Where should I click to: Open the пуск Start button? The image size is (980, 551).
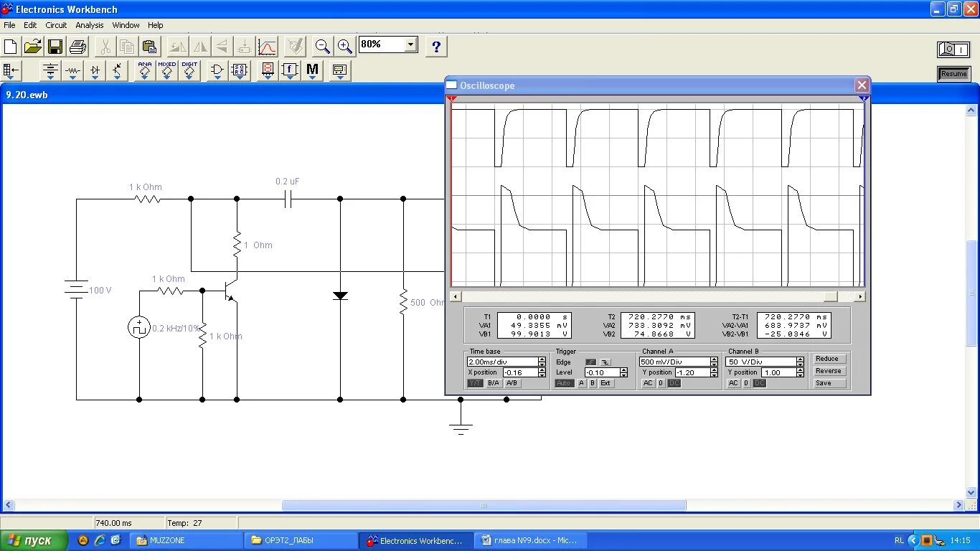34,540
